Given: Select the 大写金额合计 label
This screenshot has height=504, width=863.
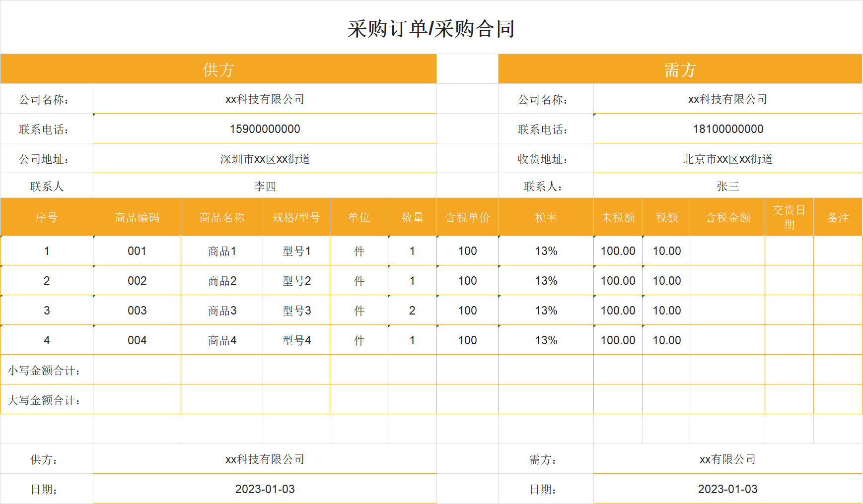Looking at the screenshot, I should click(44, 400).
